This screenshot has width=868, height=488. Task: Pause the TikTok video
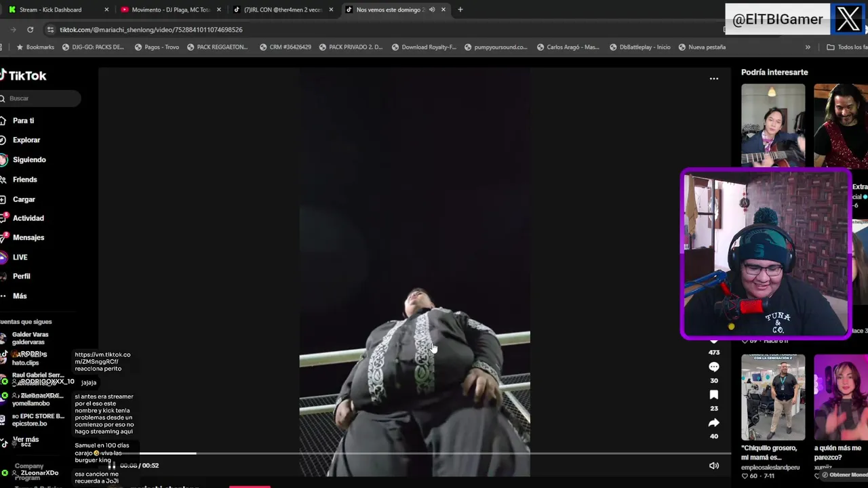(x=112, y=465)
